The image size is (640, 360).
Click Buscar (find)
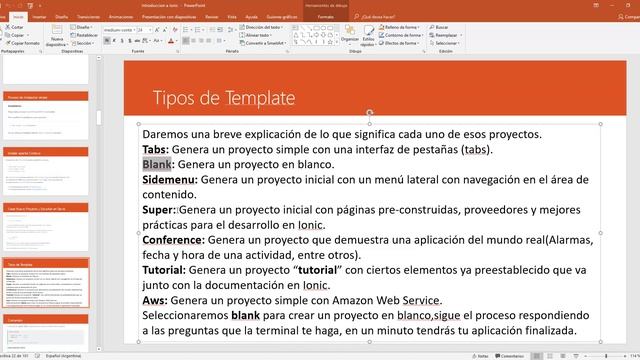[x=439, y=27]
